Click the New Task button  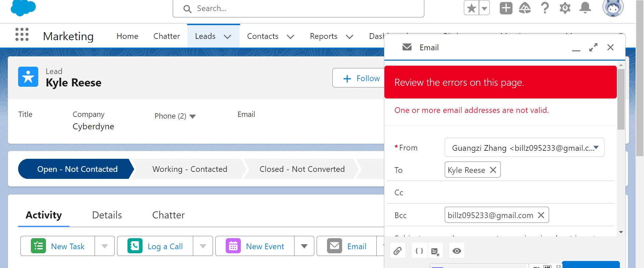[58, 246]
